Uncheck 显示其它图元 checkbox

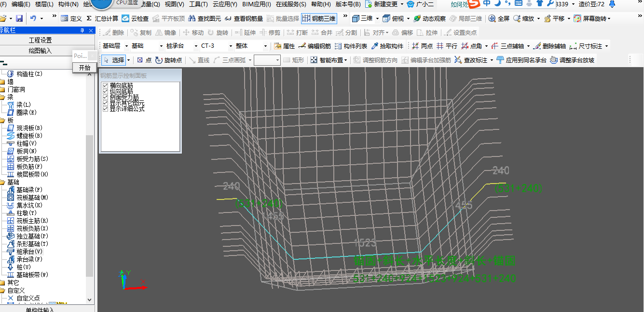106,103
